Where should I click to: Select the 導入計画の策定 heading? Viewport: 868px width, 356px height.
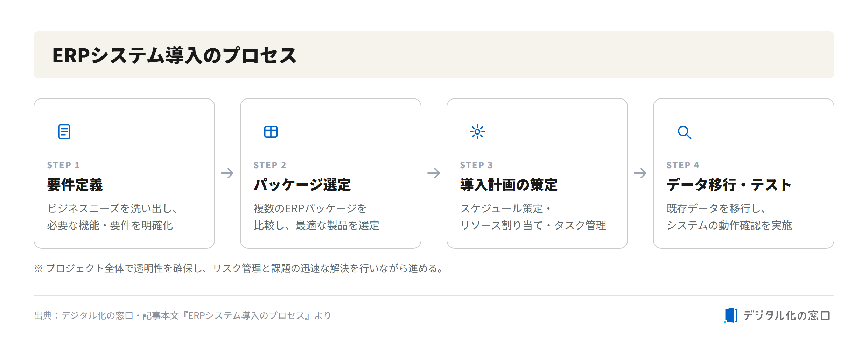509,185
